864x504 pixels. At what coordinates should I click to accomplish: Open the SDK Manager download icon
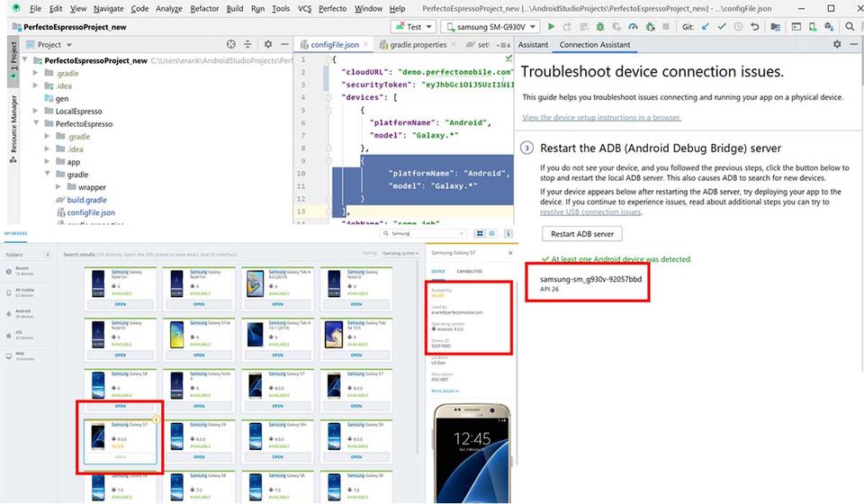point(829,26)
